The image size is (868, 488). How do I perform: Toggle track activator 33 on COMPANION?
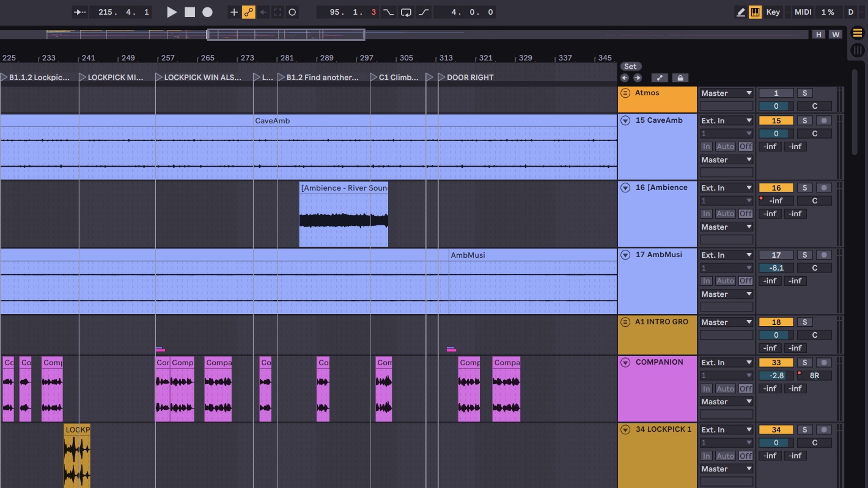click(776, 362)
